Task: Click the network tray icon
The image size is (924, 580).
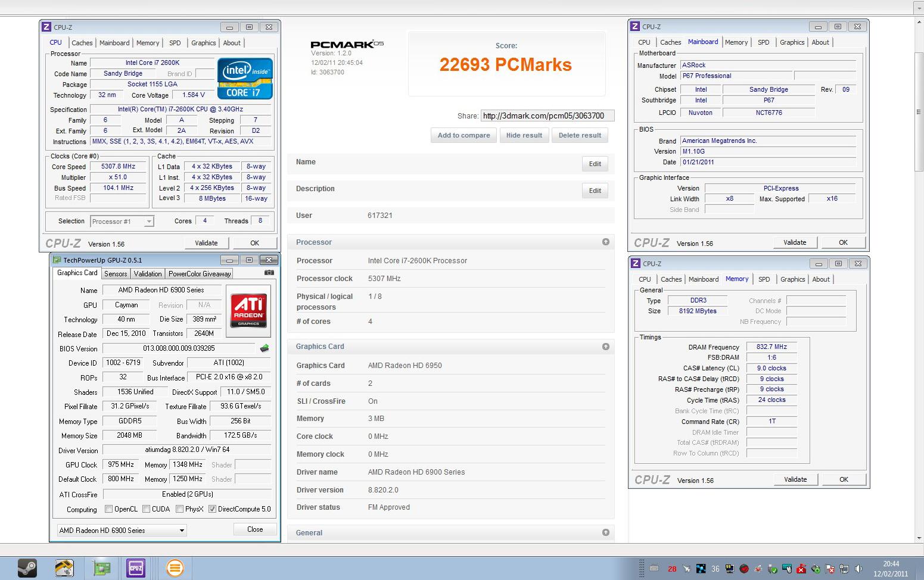Action: coord(844,569)
